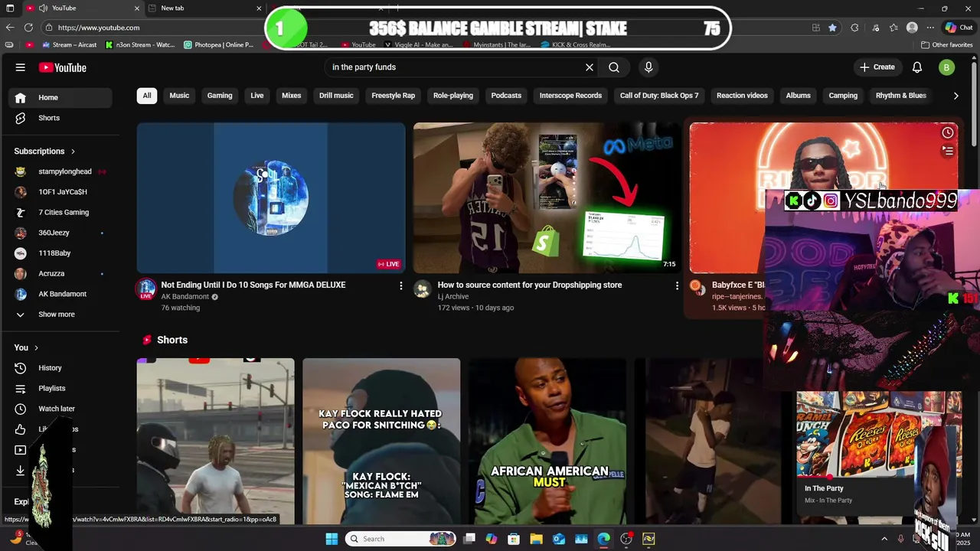Viewport: 980px width, 551px height.
Task: Select the Reaction videos chip
Action: pyautogui.click(x=742, y=96)
